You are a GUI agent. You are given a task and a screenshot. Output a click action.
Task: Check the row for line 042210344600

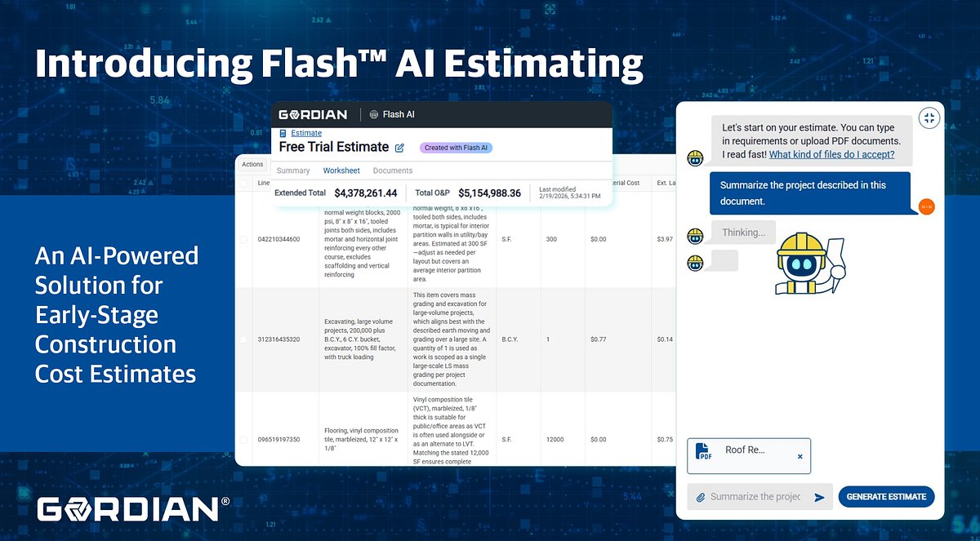(243, 239)
